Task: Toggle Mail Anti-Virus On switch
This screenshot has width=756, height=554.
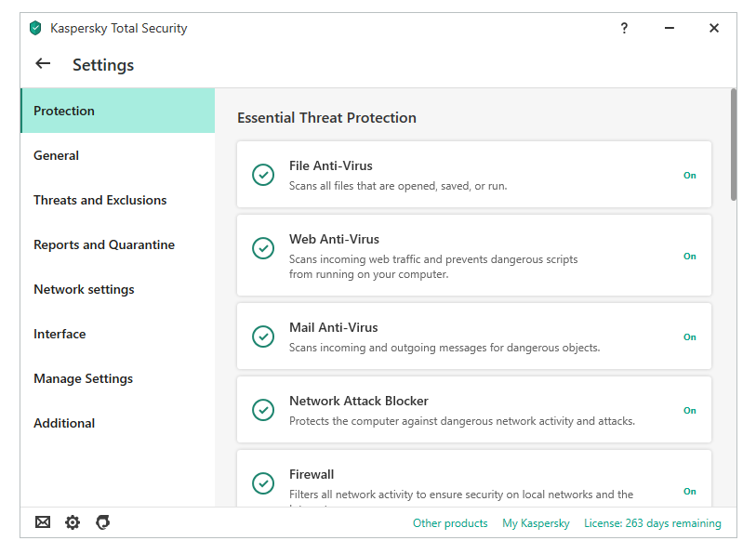Action: pos(689,337)
